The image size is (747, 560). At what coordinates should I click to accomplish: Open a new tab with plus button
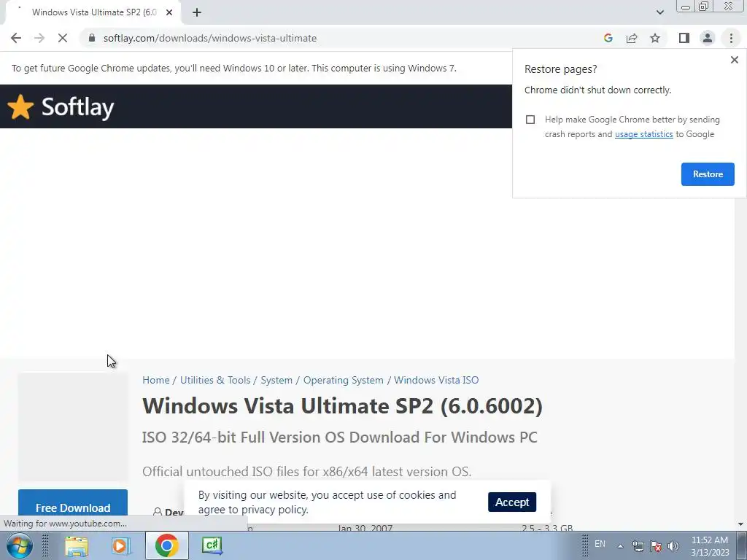click(197, 12)
